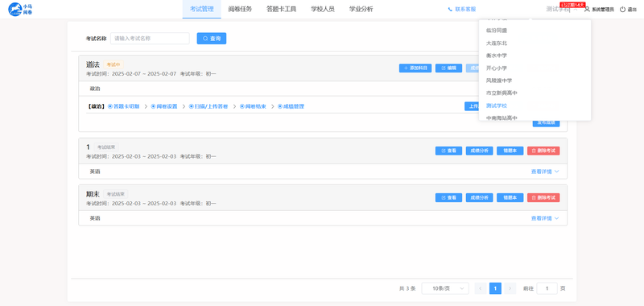Click 查看 for the 期末 exam

[448, 197]
